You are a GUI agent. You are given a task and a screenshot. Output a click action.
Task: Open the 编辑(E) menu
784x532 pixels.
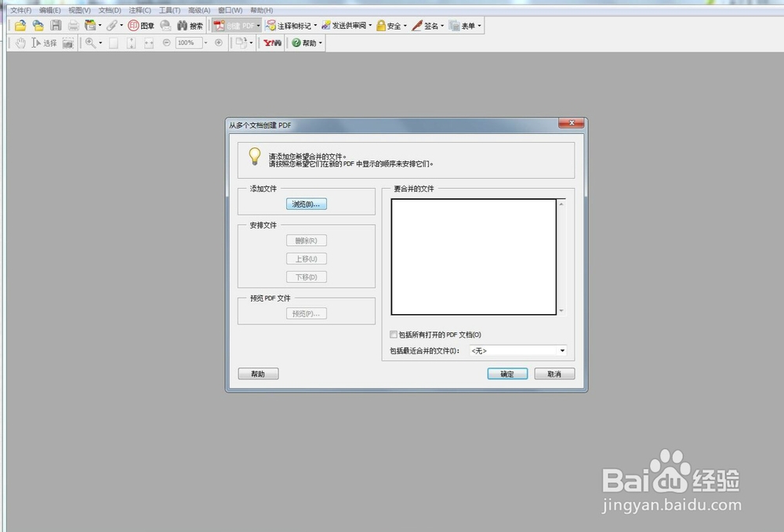pos(50,10)
